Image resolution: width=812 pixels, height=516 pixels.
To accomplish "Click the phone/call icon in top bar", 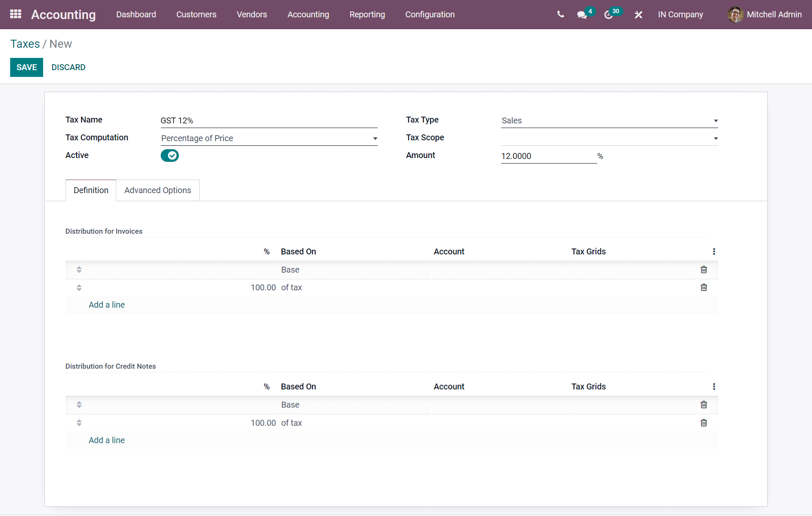I will click(560, 14).
